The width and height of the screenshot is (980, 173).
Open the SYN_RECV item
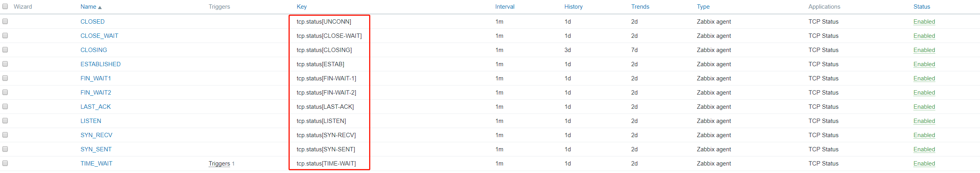pyautogui.click(x=96, y=135)
